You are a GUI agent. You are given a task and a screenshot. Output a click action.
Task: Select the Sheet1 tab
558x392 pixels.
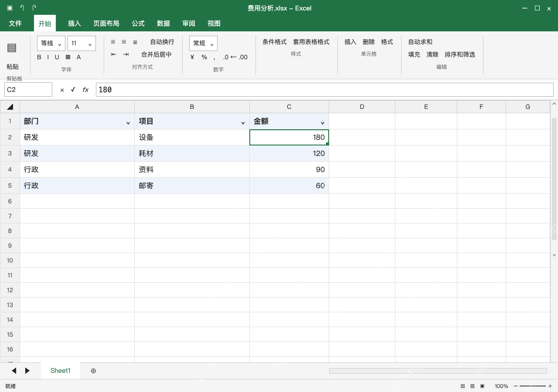click(x=61, y=371)
